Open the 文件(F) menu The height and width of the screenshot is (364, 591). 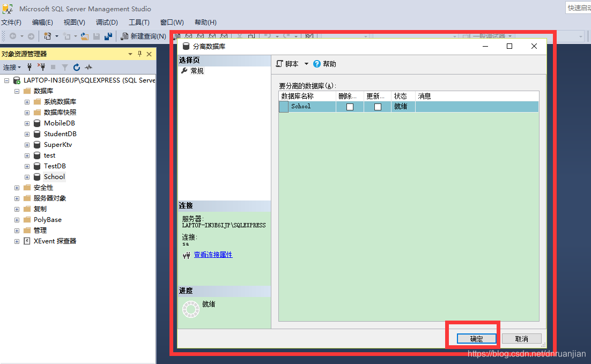pyautogui.click(x=11, y=22)
